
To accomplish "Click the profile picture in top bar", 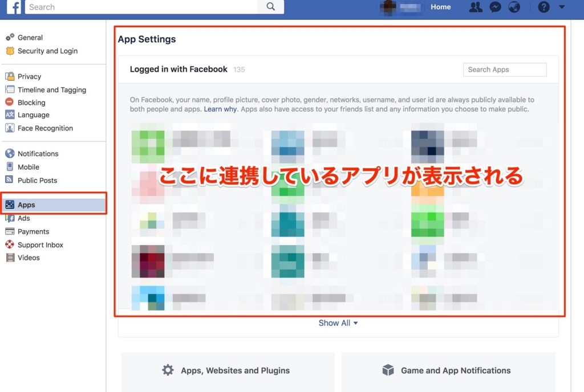I will [x=388, y=7].
